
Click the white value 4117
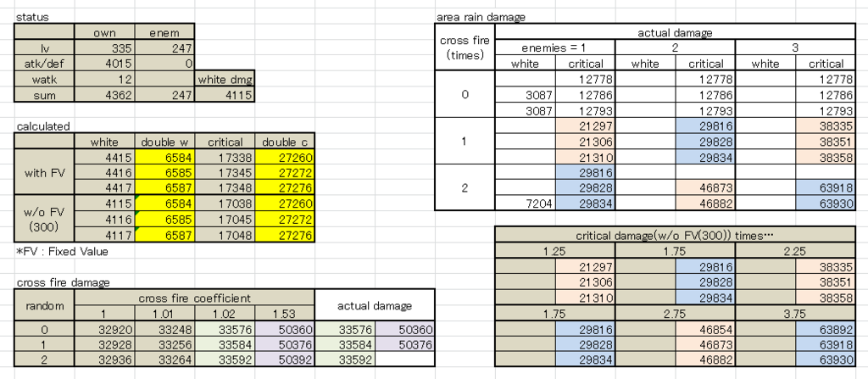point(104,235)
